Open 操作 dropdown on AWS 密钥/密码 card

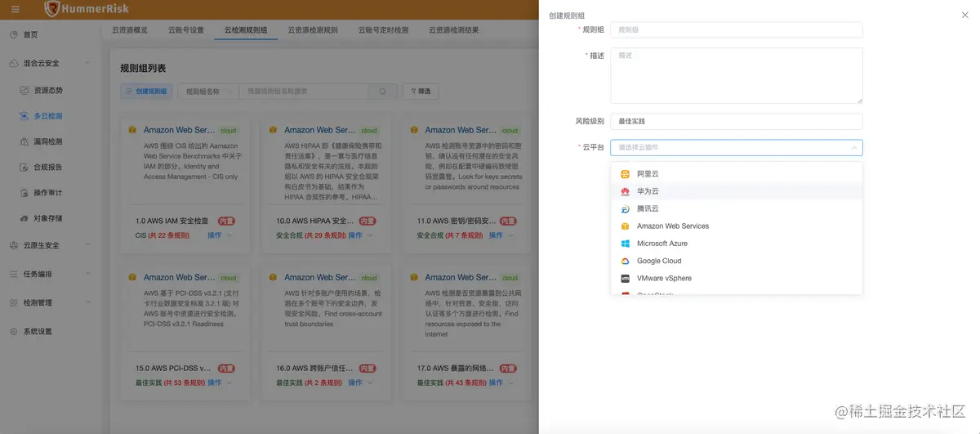click(500, 235)
